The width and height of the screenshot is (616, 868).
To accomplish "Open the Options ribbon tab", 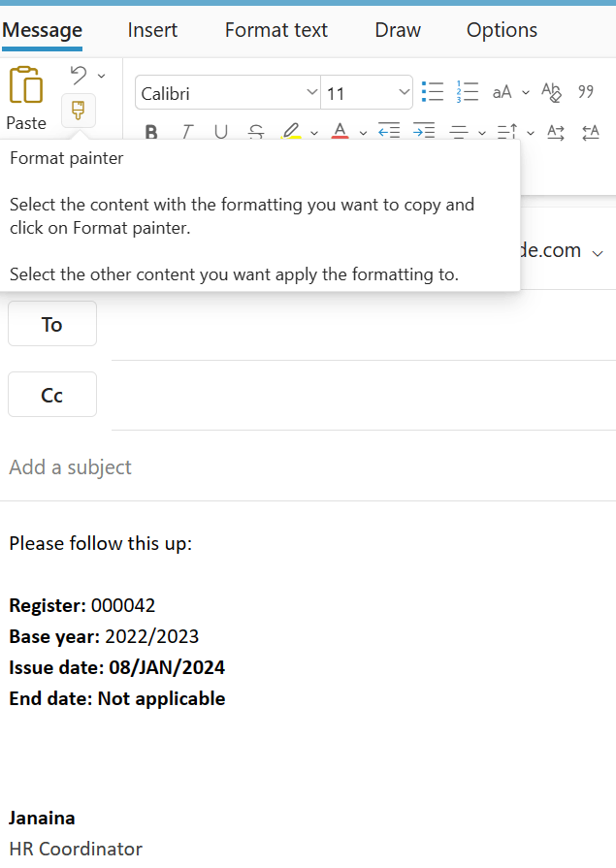I will (x=502, y=30).
